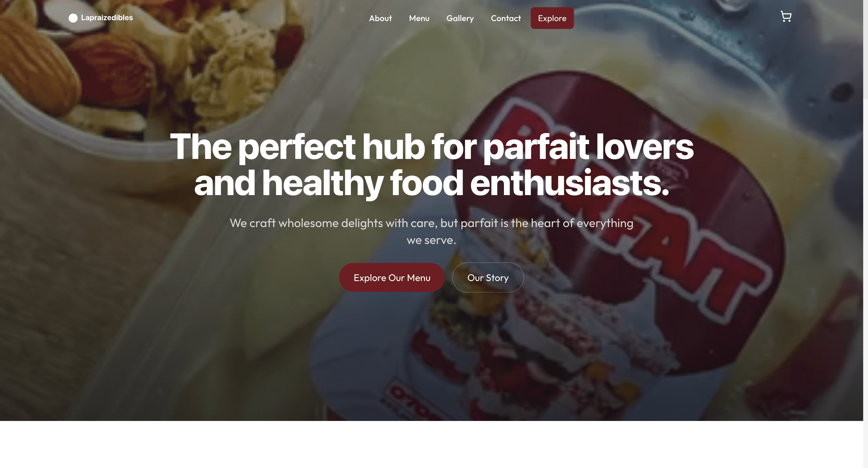
Task: Click the word "enthusiasts." in the headline
Action: click(x=569, y=183)
